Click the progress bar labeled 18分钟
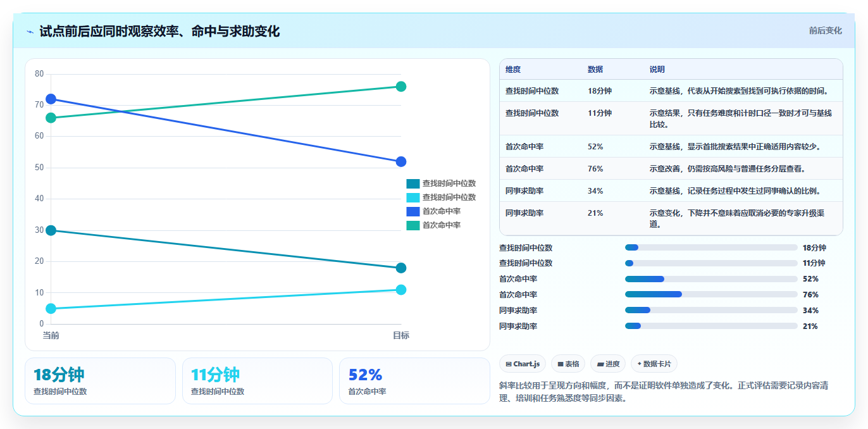 point(711,247)
